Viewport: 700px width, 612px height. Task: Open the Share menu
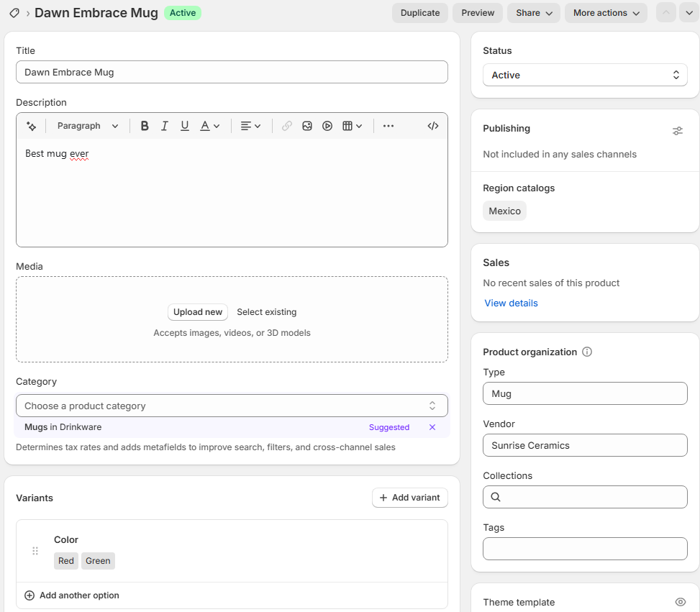coord(533,12)
